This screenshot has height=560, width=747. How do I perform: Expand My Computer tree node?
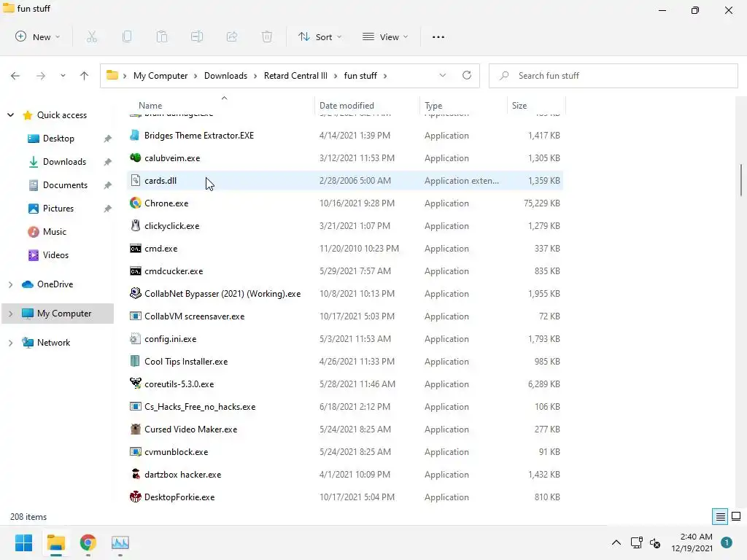[x=10, y=314]
